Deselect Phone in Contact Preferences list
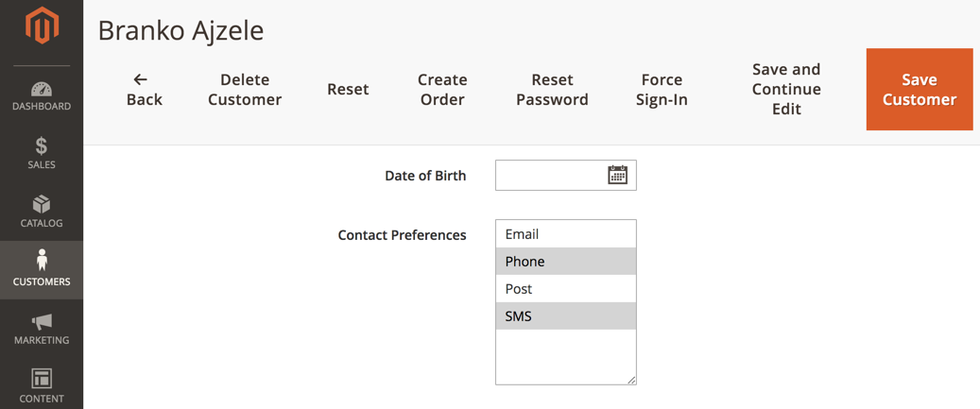Screen dimensions: 980x409 [x=565, y=262]
